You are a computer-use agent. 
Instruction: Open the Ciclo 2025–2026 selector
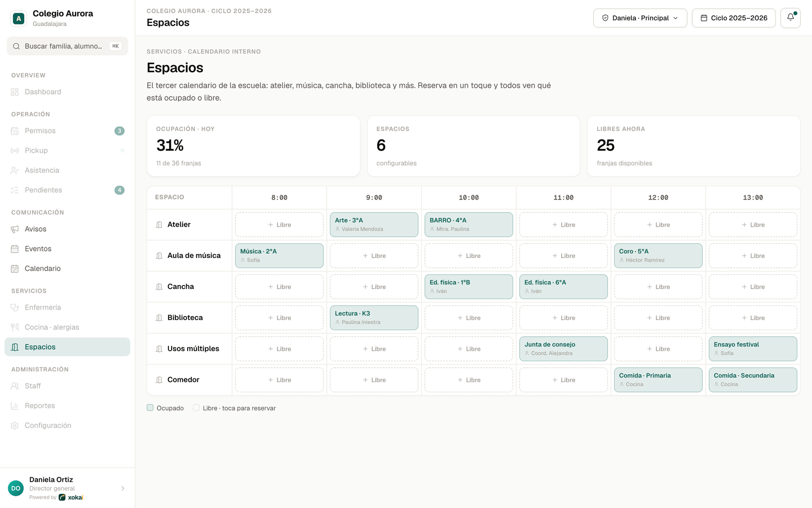tap(734, 18)
